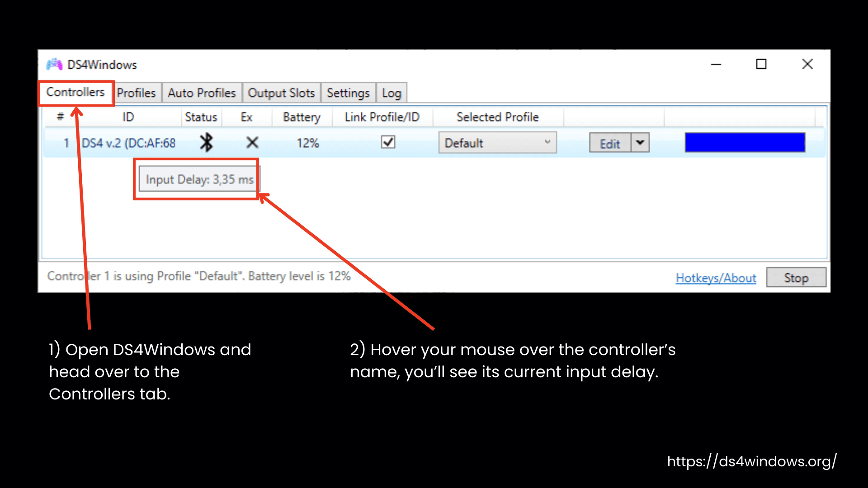Open the Default selected profile dropdown

pyautogui.click(x=497, y=143)
